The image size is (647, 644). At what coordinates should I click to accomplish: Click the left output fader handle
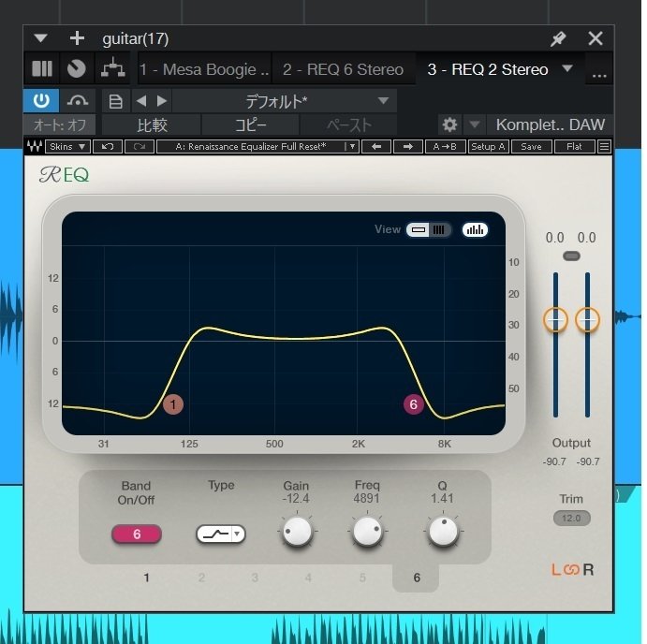555,319
